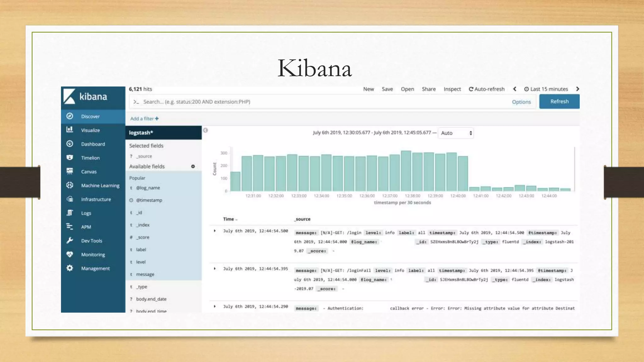Click the 6,121 hits count

point(140,89)
